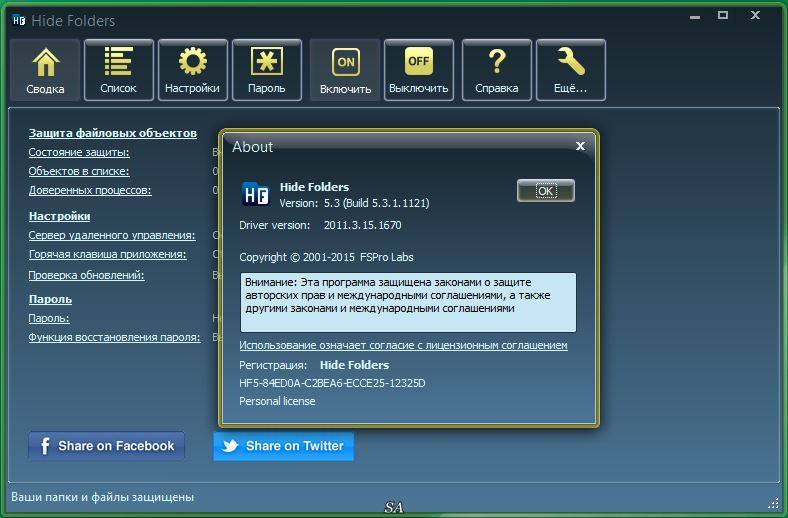
Task: Click Состояние защиты link
Action: point(79,152)
